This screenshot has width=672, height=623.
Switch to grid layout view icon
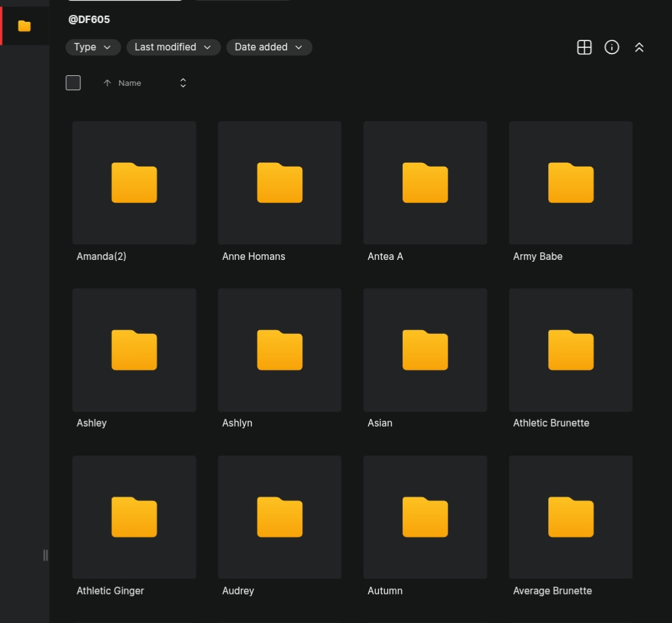584,47
